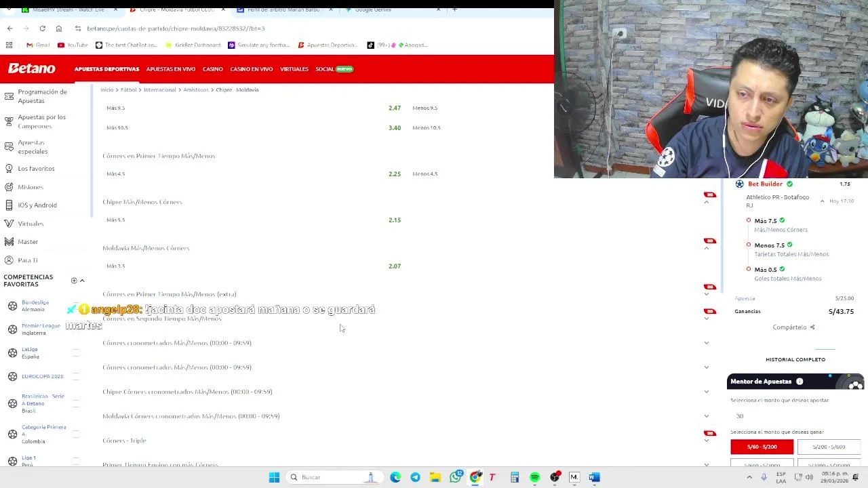Select odds 2.15 Chipre Más 5.5
Screen dimensions: 868x488
[395, 220]
